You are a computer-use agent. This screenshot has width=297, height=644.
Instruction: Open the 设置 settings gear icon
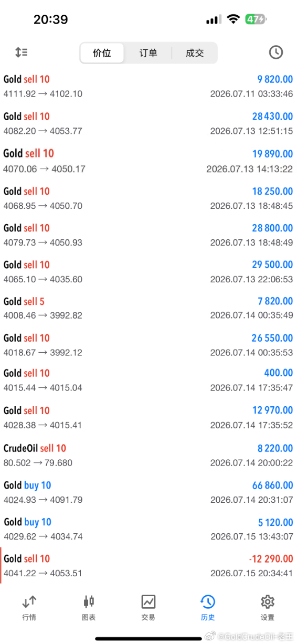tap(268, 601)
